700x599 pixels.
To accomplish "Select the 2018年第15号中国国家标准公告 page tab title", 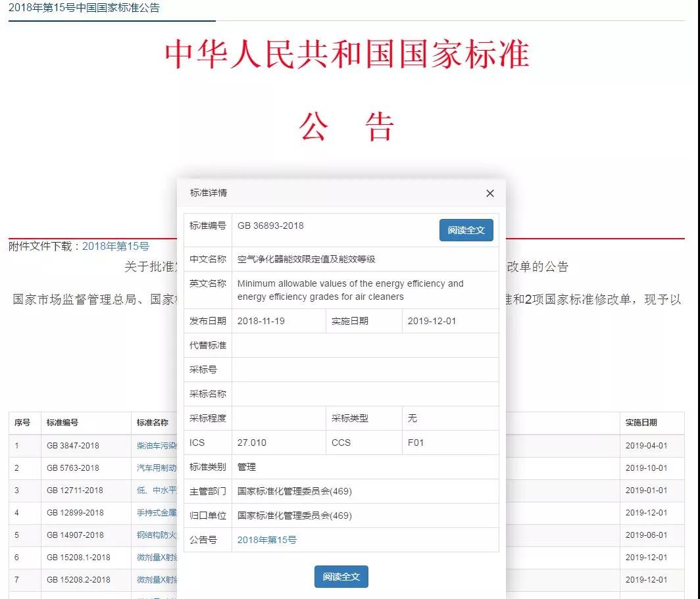I will coord(84,9).
